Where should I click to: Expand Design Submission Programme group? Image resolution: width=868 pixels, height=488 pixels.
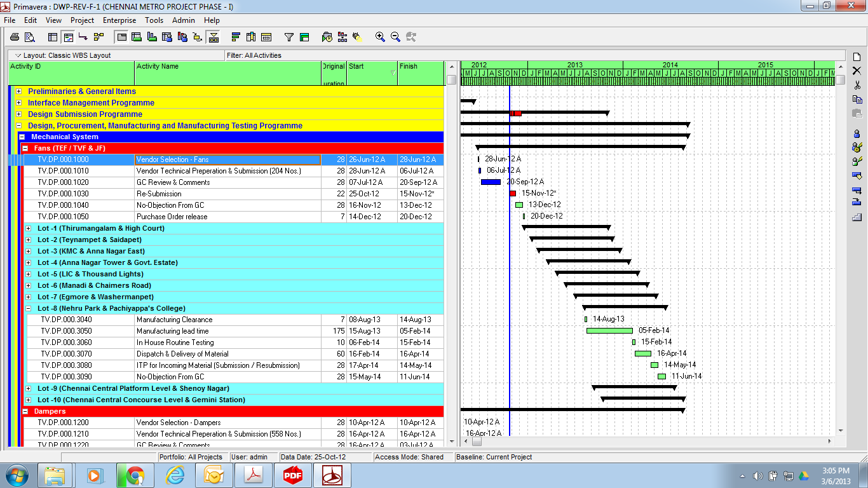tap(19, 114)
